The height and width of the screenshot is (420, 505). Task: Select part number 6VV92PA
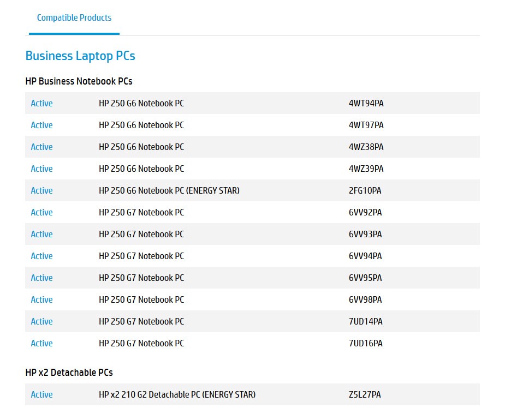pos(365,212)
